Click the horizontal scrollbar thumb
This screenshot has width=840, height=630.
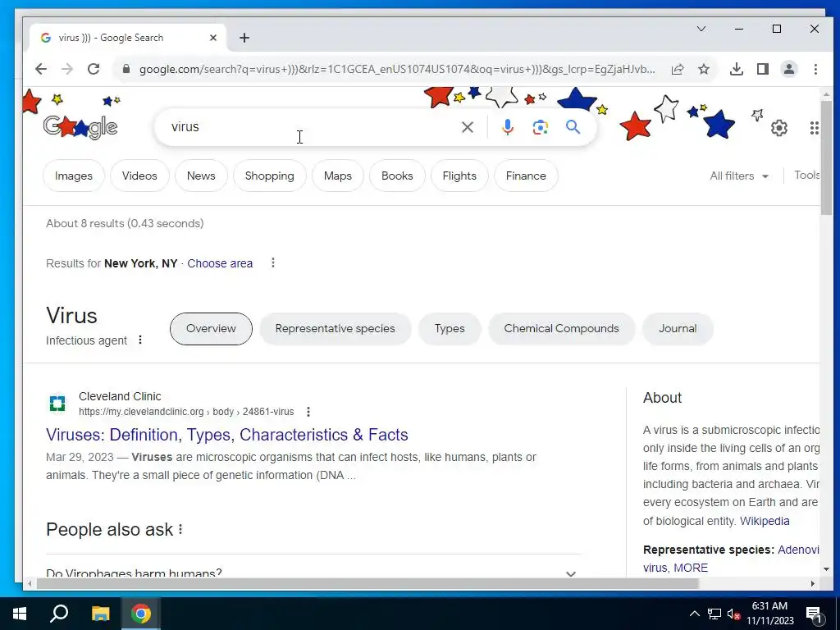368,584
